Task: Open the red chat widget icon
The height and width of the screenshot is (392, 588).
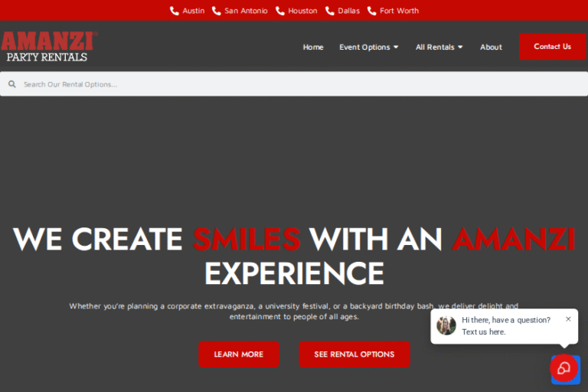Action: tap(564, 369)
